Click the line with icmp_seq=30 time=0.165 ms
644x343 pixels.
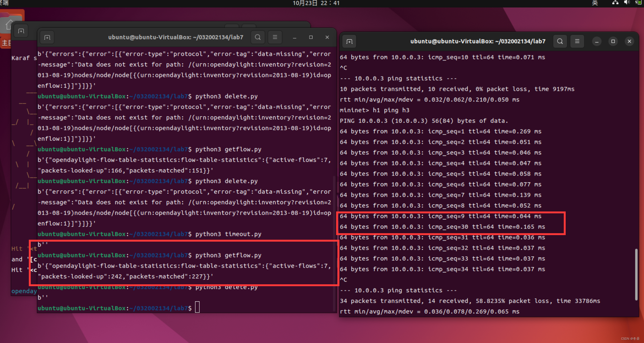[442, 227]
